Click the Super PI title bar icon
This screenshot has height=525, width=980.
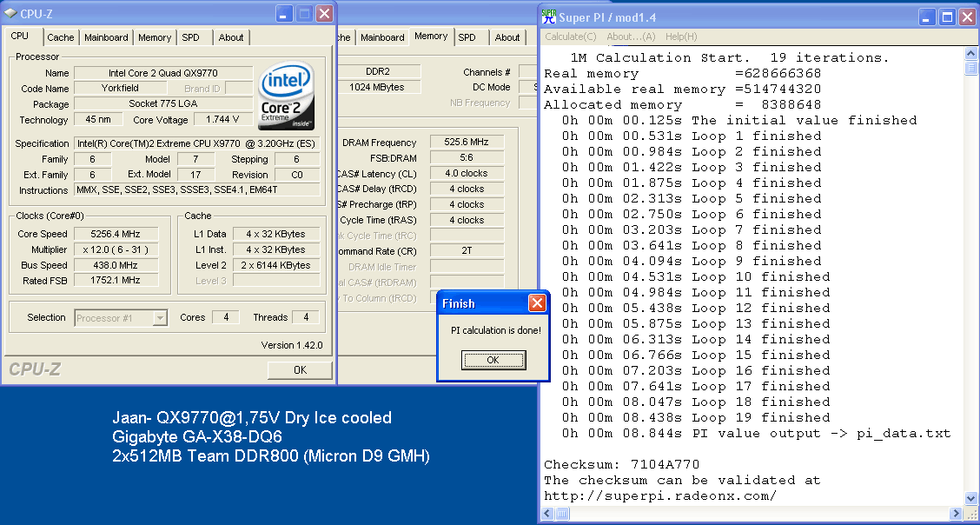click(548, 17)
